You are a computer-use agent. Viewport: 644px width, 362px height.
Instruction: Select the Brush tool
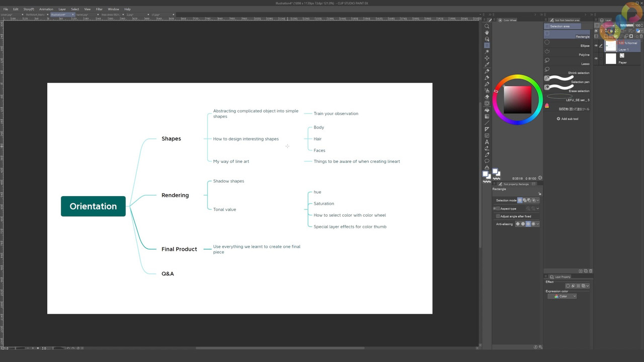pyautogui.click(x=487, y=84)
